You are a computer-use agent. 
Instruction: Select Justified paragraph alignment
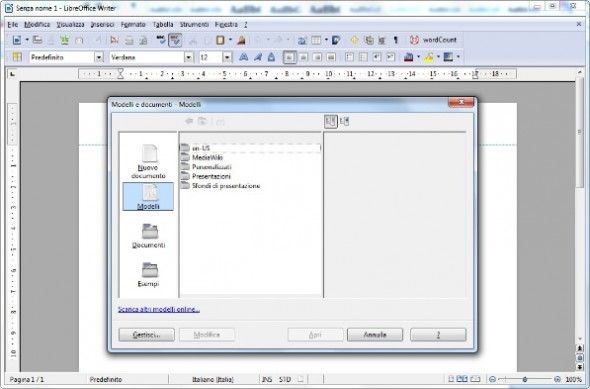(x=331, y=57)
